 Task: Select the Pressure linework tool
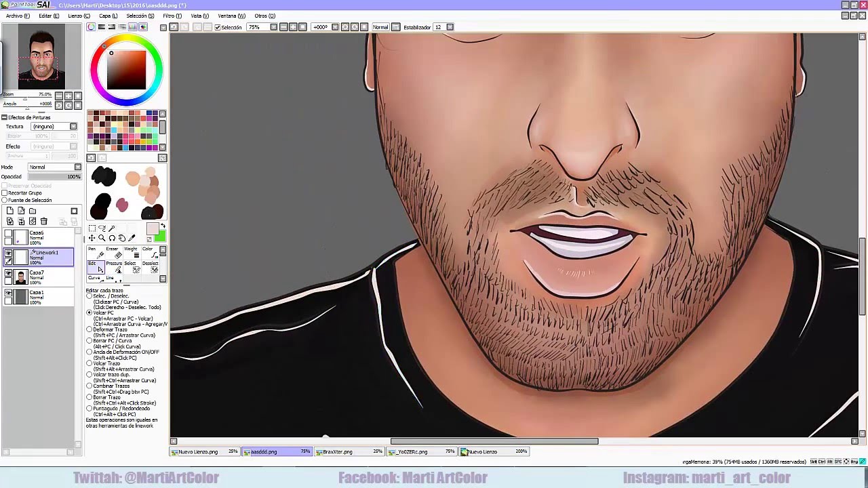[113, 267]
